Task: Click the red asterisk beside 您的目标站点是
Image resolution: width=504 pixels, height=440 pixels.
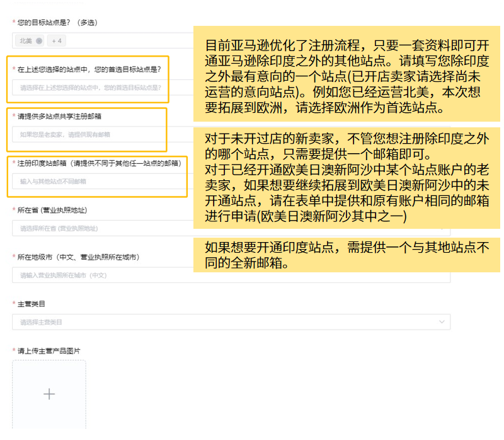Action: click(13, 21)
